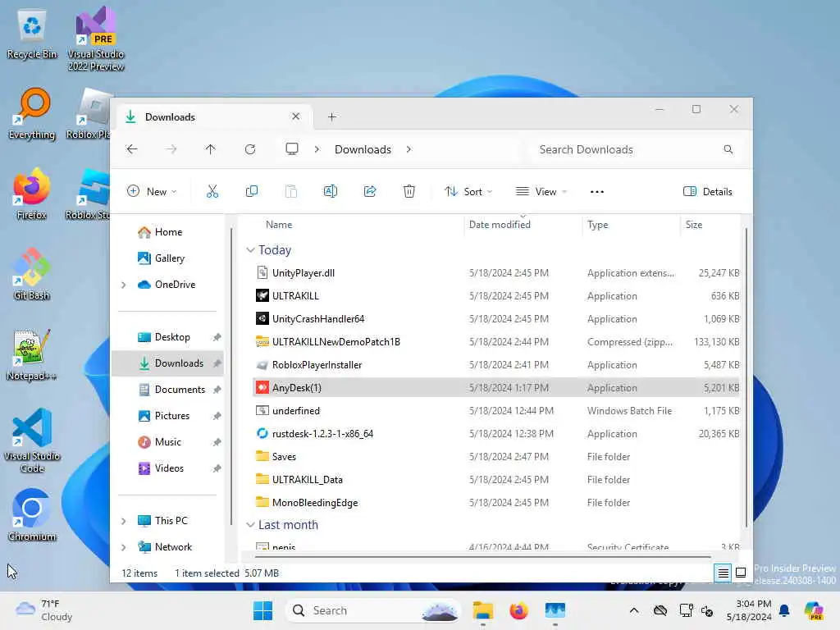The width and height of the screenshot is (840, 630).
Task: Click Downloads breadcrumb in address bar
Action: coord(363,149)
